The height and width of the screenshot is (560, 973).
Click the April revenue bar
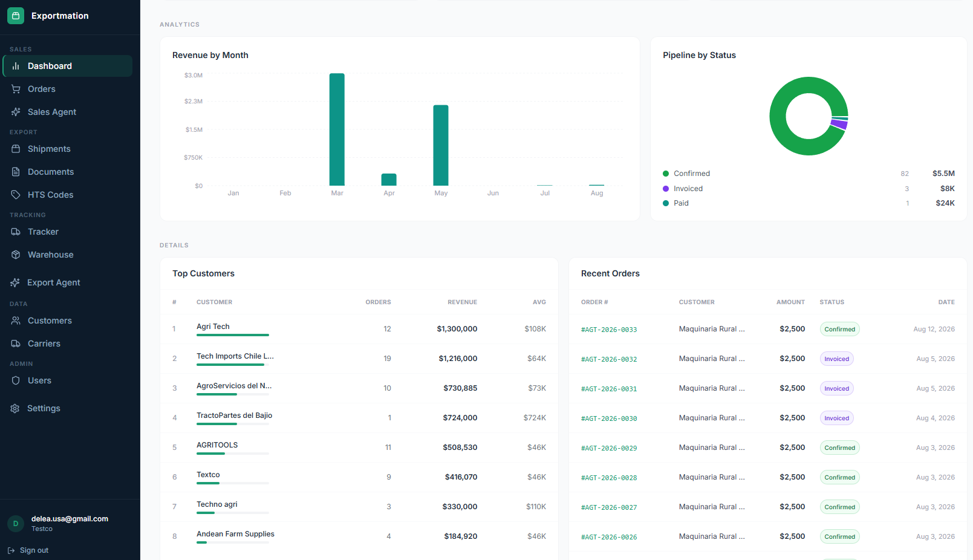coord(389,180)
